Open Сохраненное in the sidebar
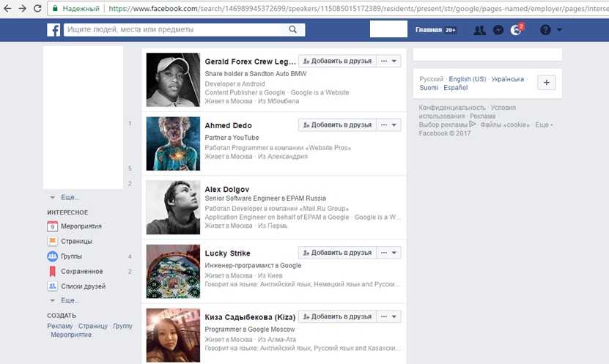Viewport: 609px width, 364px height. pyautogui.click(x=82, y=272)
